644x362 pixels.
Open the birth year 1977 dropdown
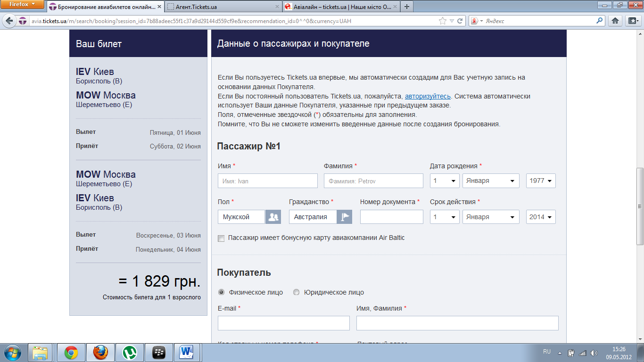pos(541,181)
